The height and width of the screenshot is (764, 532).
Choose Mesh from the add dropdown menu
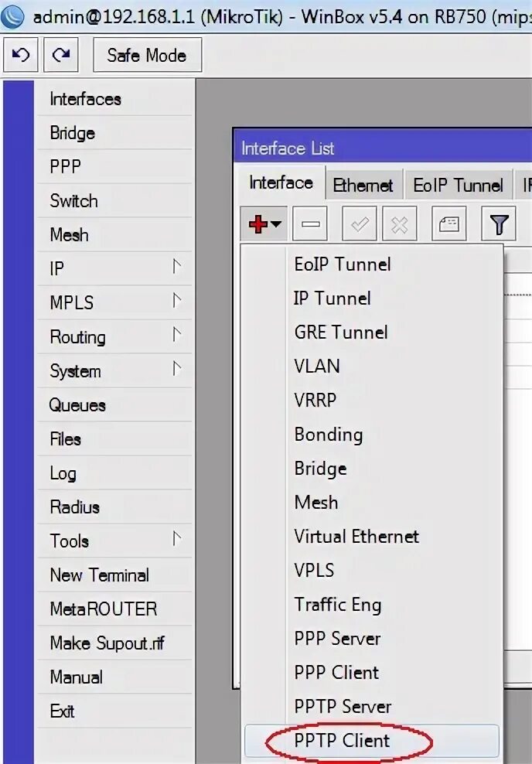tap(371, 503)
